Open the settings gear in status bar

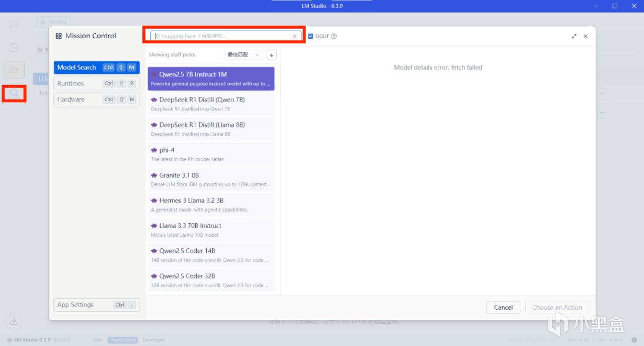tap(634, 340)
